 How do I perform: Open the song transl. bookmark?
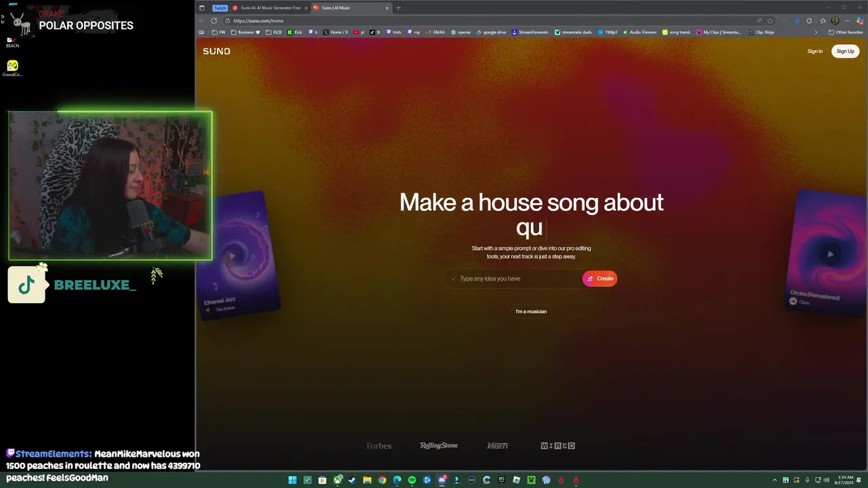click(677, 32)
